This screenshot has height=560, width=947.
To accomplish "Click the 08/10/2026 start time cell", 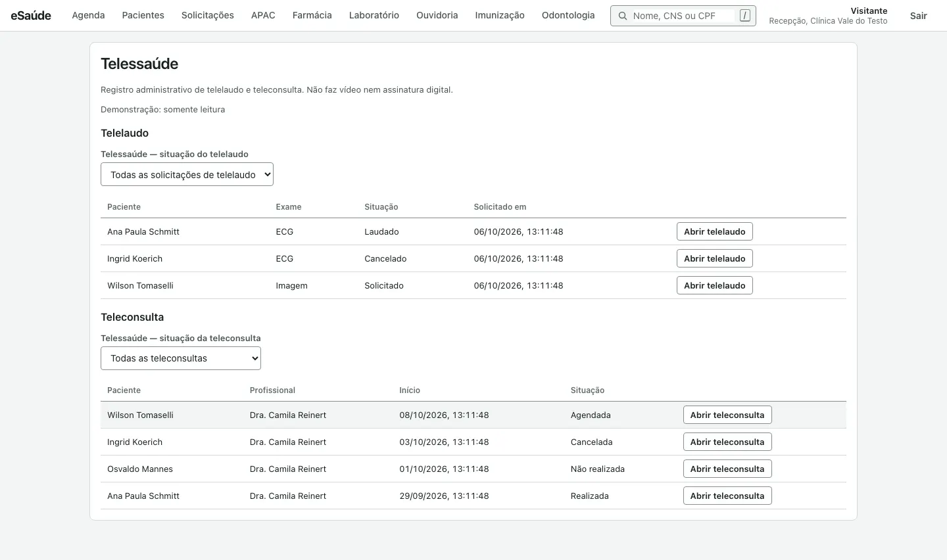I will point(444,415).
